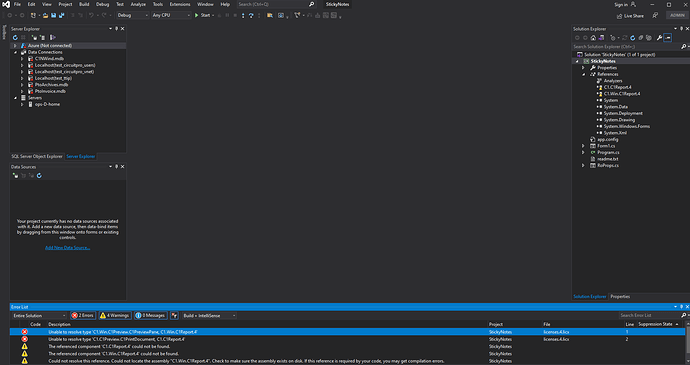Refresh the Server Explorer tree
Viewport: 690px width, 365px height.
[15, 37]
